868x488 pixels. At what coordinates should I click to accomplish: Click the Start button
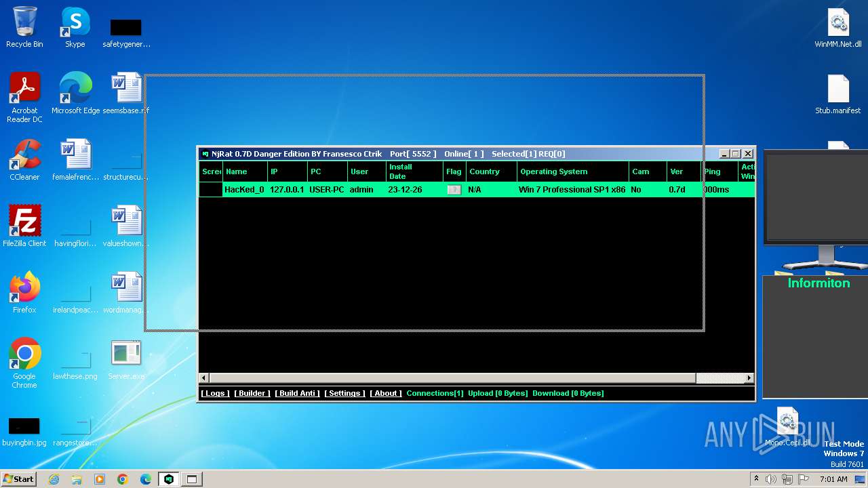[x=19, y=479]
